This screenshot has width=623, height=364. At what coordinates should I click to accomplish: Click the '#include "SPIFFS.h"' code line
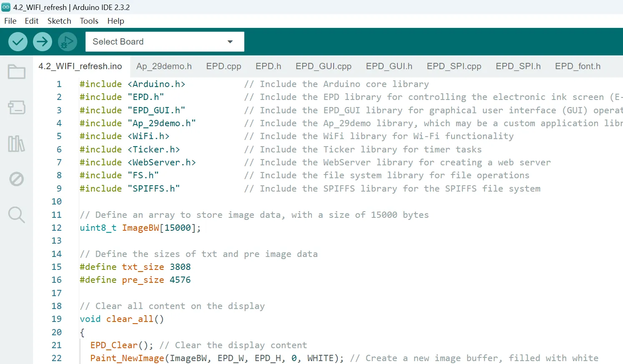pos(130,189)
